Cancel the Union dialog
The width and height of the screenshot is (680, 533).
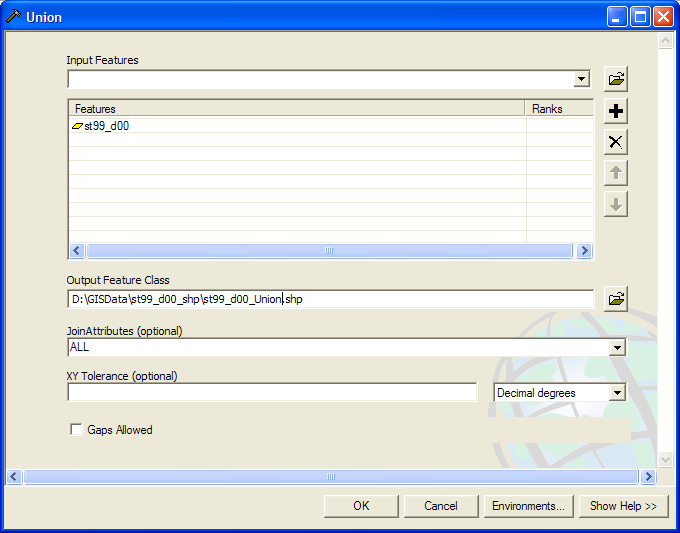coord(440,506)
